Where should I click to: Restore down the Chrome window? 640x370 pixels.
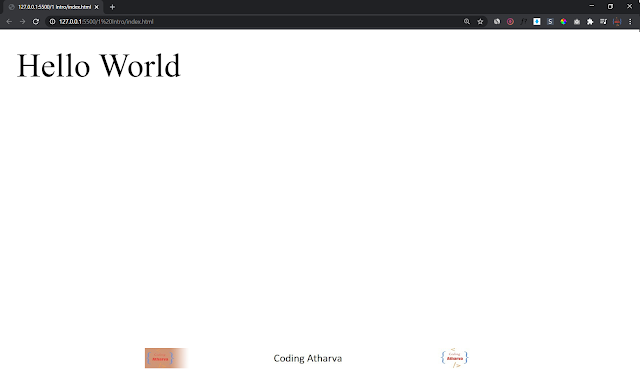coord(611,6)
